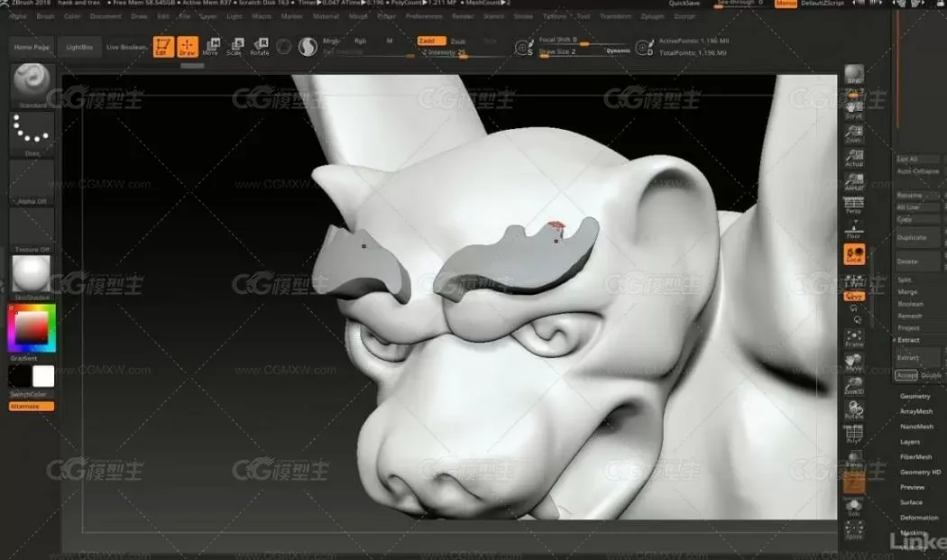
Task: Open the Transform menu
Action: [x=615, y=16]
